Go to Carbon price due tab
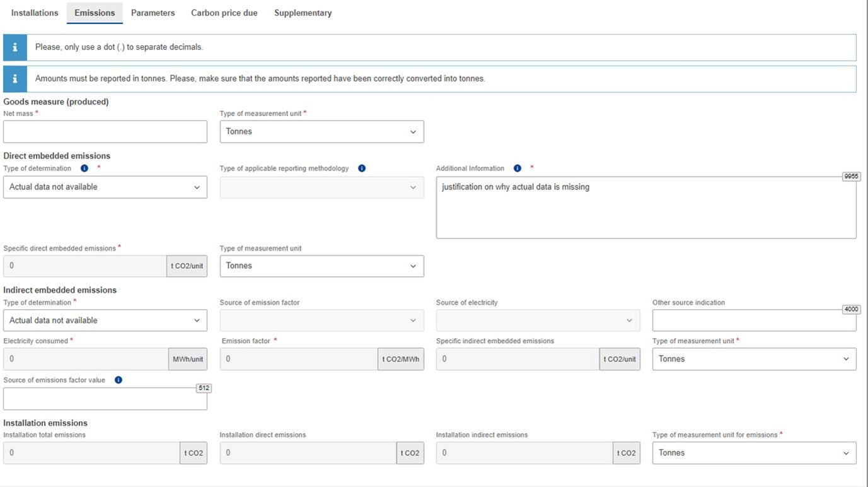The image size is (868, 487). 224,13
